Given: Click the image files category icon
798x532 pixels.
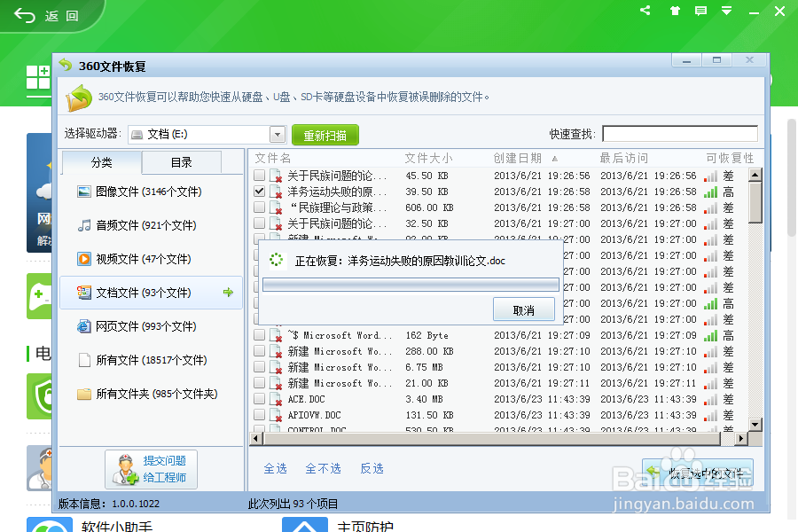Looking at the screenshot, I should click(x=84, y=192).
